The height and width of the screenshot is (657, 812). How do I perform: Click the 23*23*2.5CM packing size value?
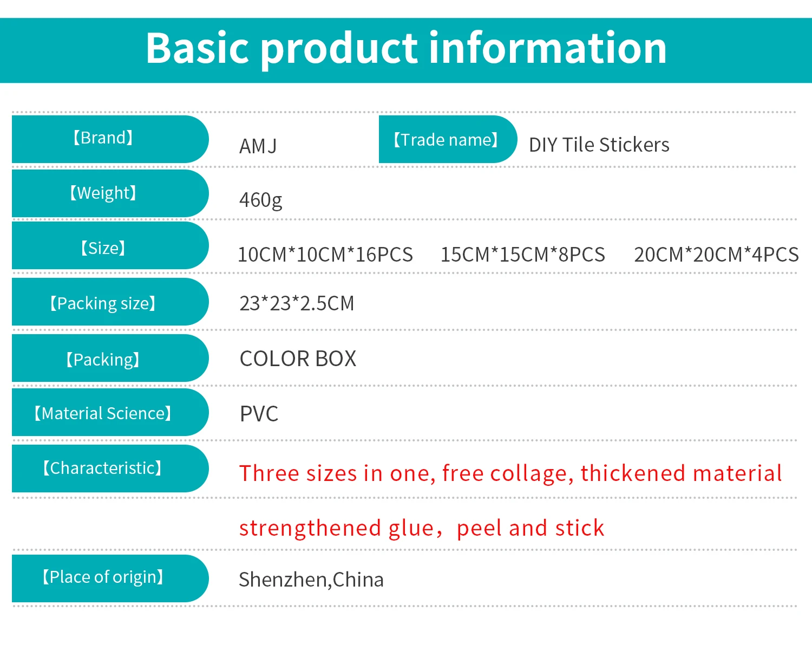coord(297,303)
